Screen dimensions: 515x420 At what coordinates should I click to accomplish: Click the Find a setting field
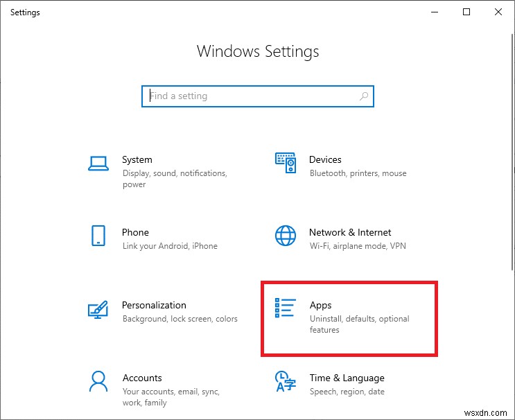pyautogui.click(x=258, y=96)
